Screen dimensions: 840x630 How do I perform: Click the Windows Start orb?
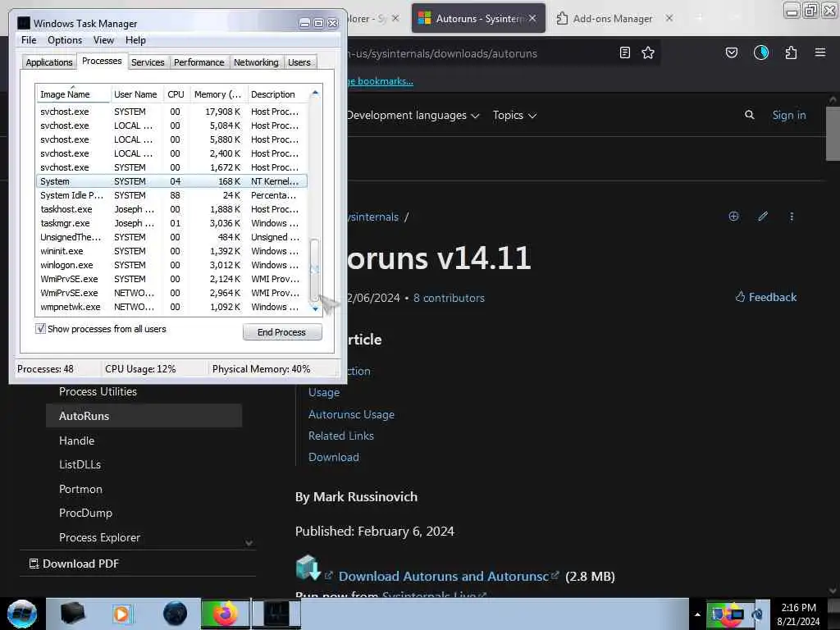pos(22,614)
